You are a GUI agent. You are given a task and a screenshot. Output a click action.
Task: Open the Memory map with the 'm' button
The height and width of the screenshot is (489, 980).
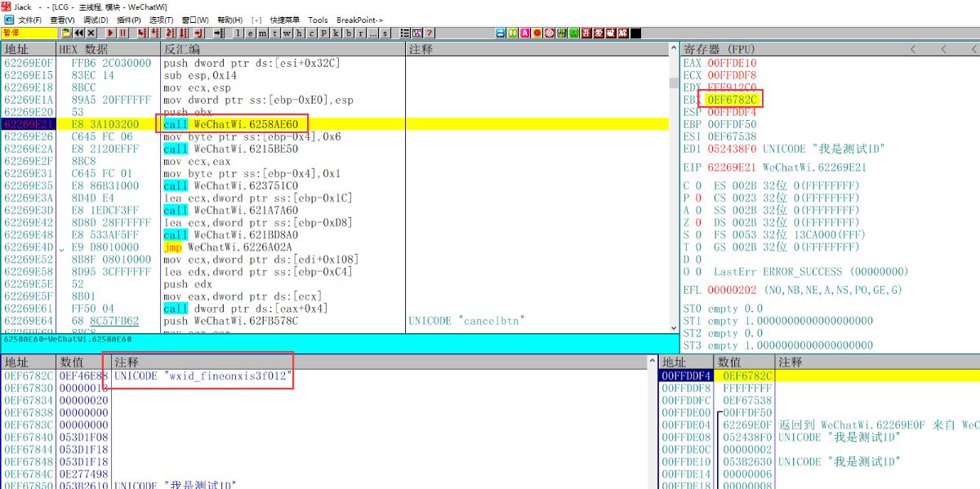(262, 33)
